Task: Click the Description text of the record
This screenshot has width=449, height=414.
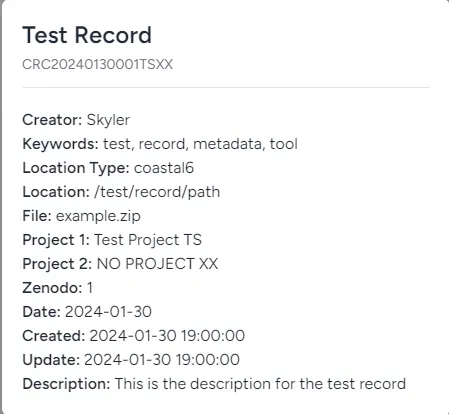Action: click(260, 384)
